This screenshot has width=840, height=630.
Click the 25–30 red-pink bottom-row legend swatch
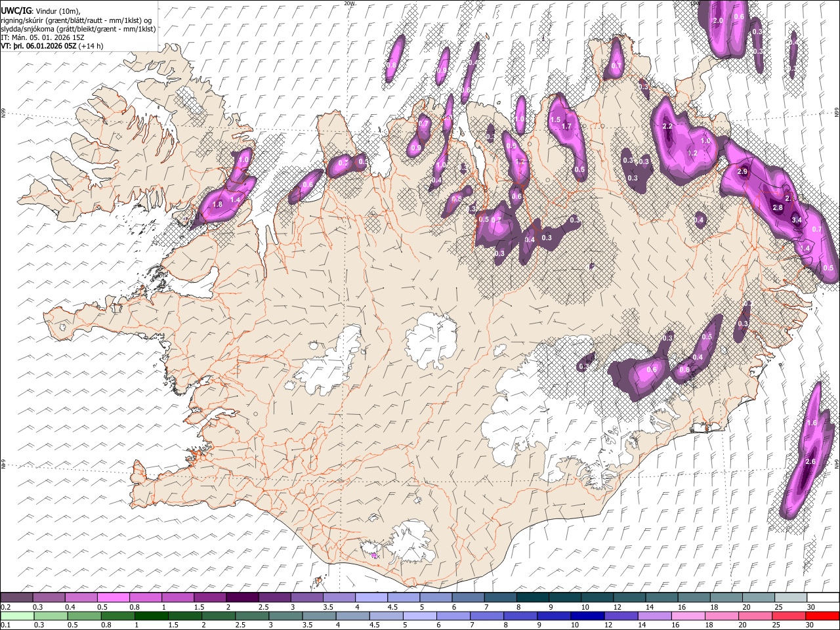click(789, 616)
